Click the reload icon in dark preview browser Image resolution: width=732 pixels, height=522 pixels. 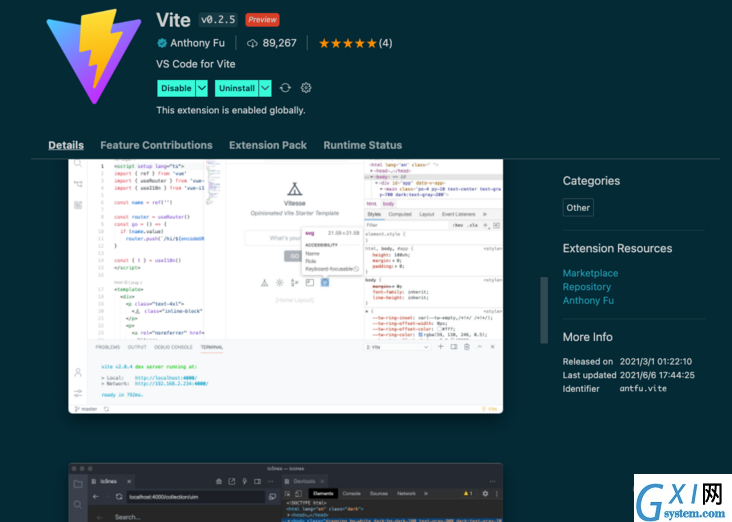point(119,497)
